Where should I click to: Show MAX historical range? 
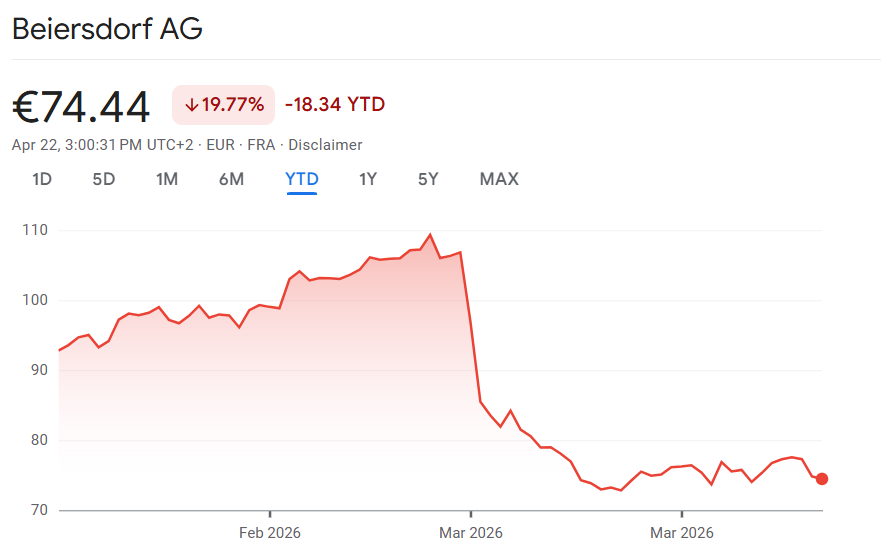coord(499,179)
